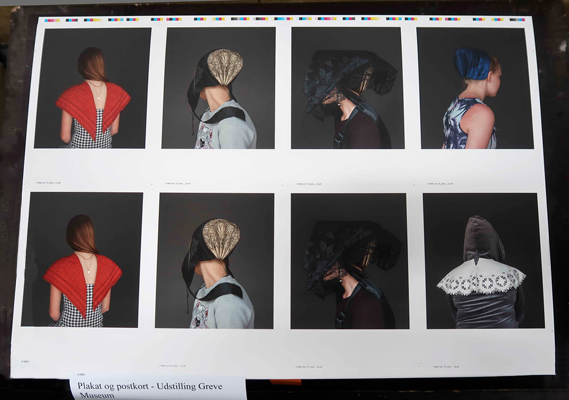The height and width of the screenshot is (400, 569).
Task: Click the orange tab beneath the printed sheet
Action: pos(286,382)
